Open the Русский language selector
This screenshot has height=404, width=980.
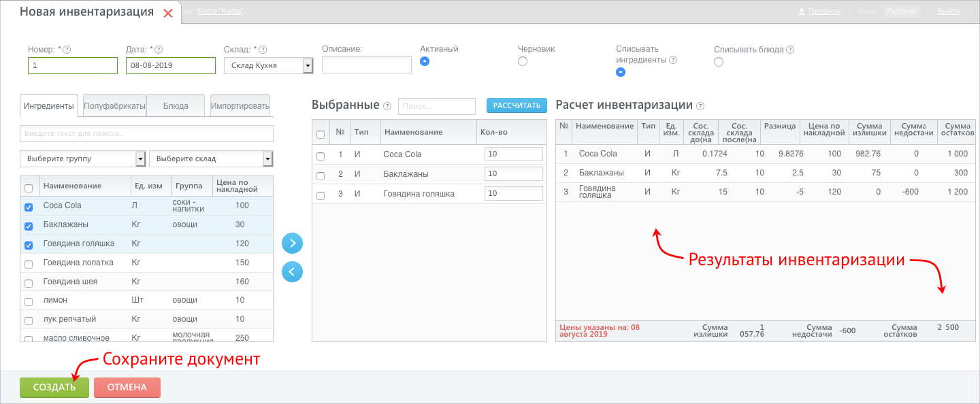901,12
